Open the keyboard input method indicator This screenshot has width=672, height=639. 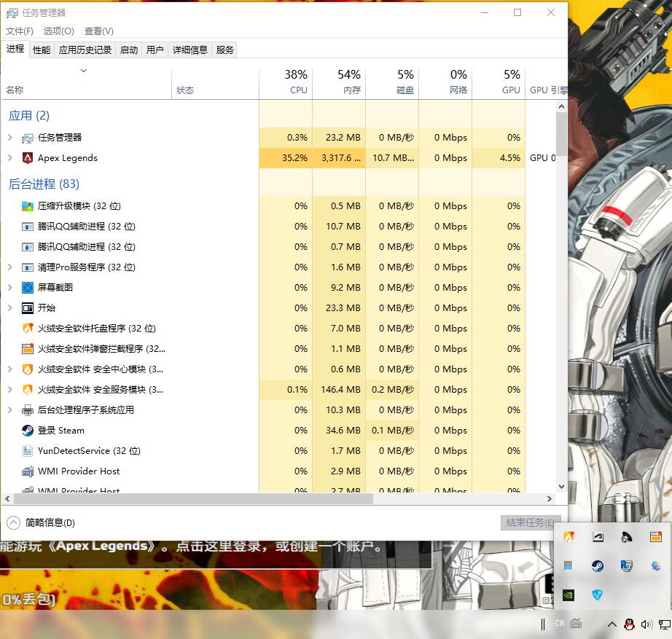point(577,624)
